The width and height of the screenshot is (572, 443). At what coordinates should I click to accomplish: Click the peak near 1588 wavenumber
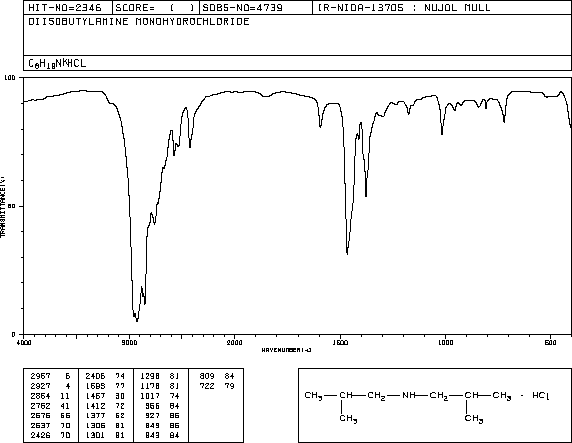click(x=320, y=126)
